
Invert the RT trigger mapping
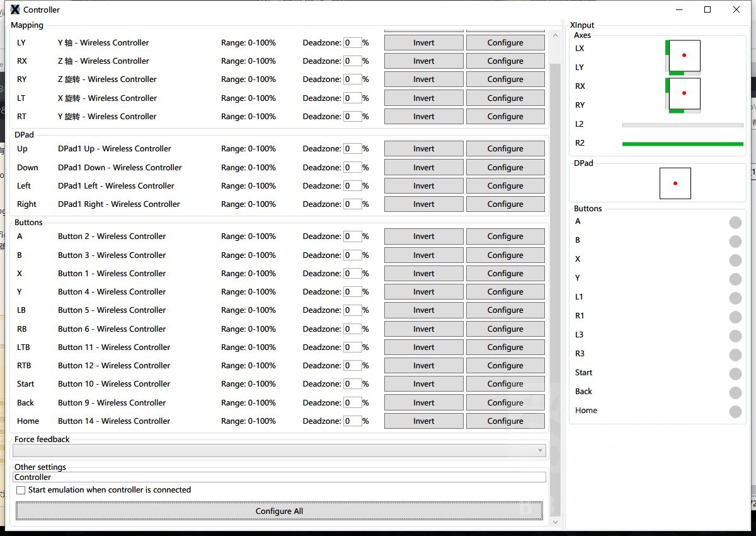pos(424,117)
